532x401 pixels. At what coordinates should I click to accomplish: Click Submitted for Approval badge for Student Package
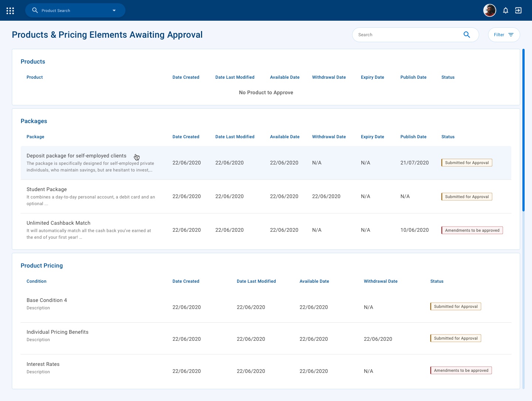(x=467, y=197)
